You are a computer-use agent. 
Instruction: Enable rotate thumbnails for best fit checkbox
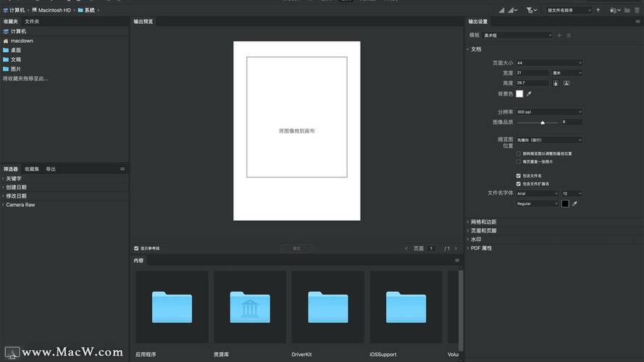(x=519, y=153)
